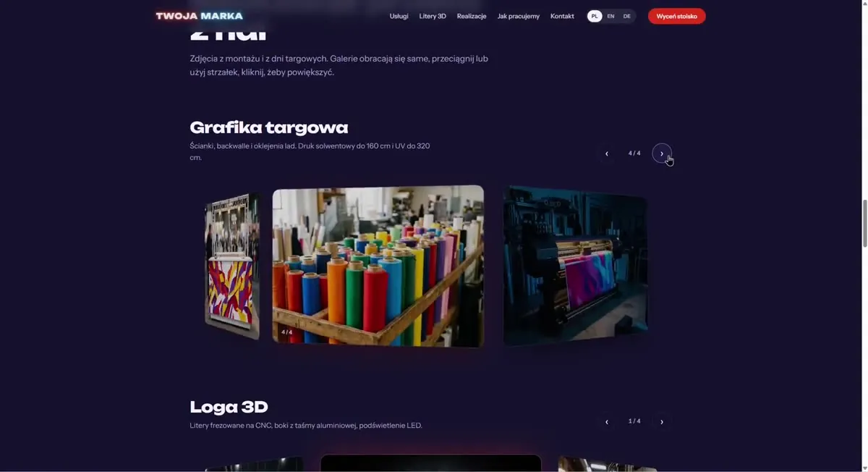
Task: Select the trade-fair wall graphic photo
Action: [232, 266]
